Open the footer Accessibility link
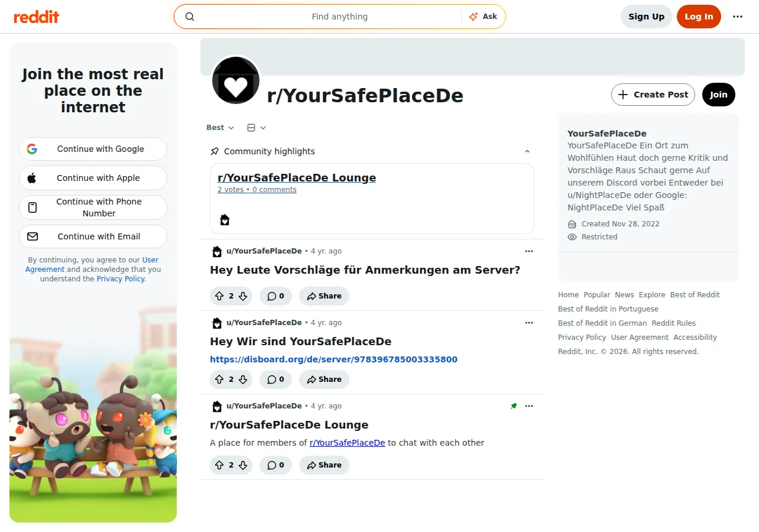Screen dimensions: 759x532 point(695,338)
